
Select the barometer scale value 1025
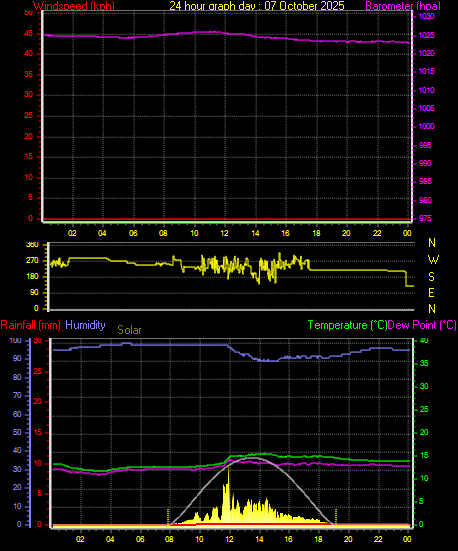pyautogui.click(x=426, y=35)
